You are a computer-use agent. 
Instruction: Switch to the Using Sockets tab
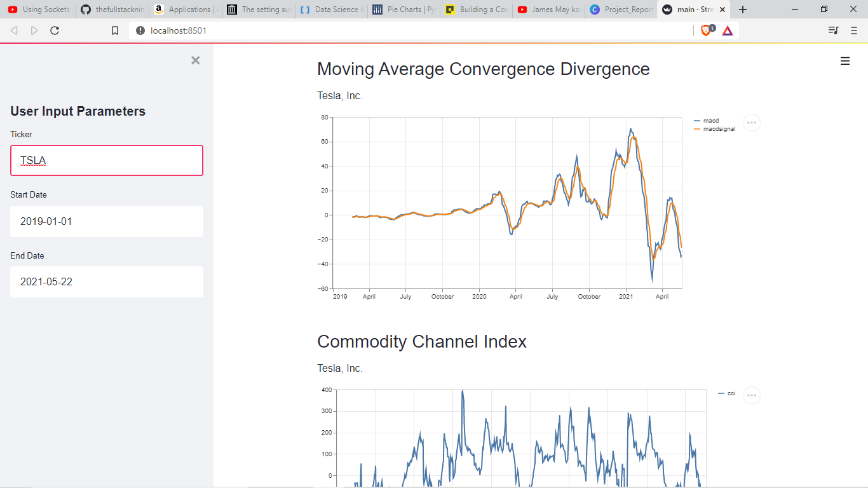39,10
